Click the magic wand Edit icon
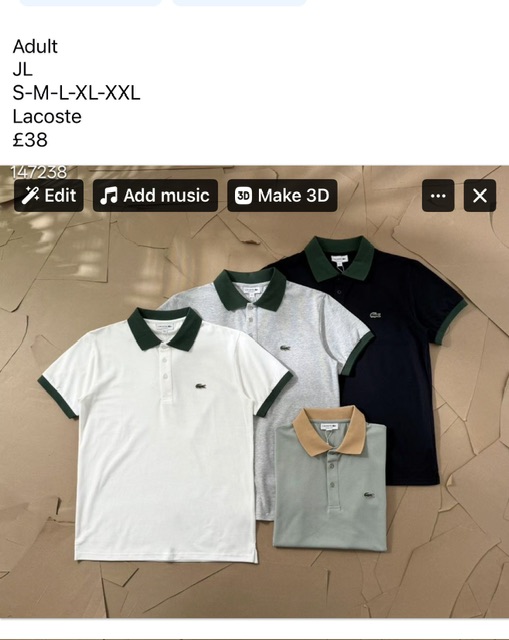509x640 pixels. 30,196
